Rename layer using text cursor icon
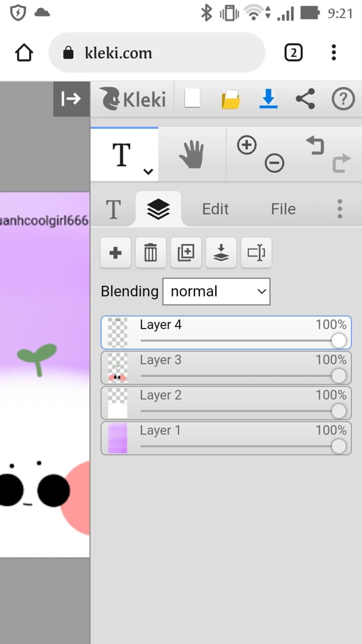This screenshot has height=644, width=362. 256,253
